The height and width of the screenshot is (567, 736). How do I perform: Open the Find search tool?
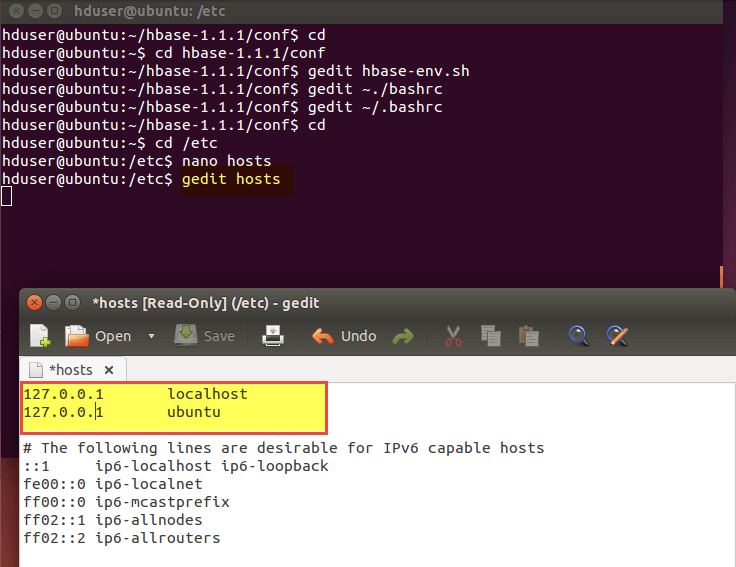(578, 336)
